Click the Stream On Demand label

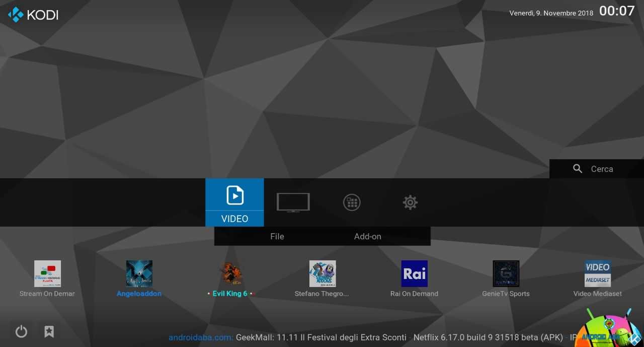[47, 294]
